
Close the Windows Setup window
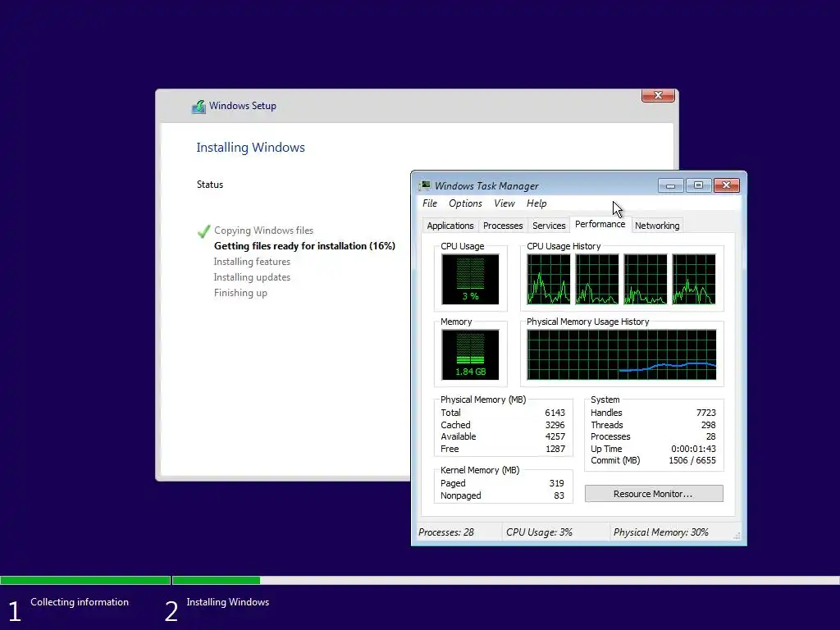coord(659,95)
